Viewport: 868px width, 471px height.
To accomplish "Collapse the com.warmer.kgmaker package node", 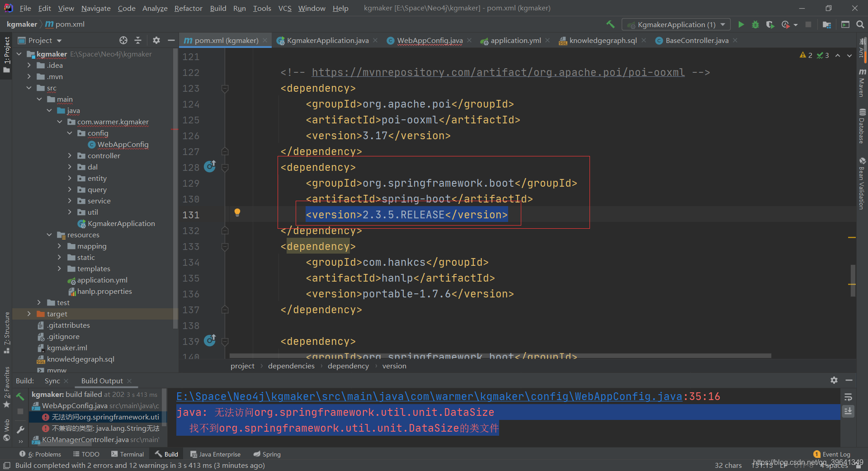I will point(59,122).
